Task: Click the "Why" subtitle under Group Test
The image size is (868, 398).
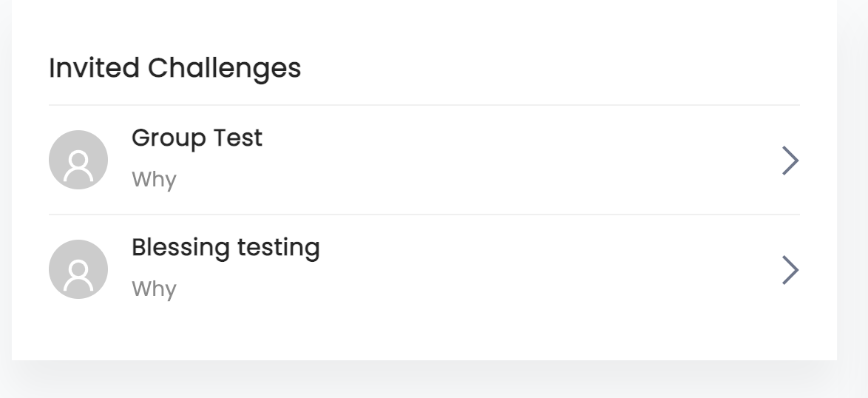Action: 154,180
